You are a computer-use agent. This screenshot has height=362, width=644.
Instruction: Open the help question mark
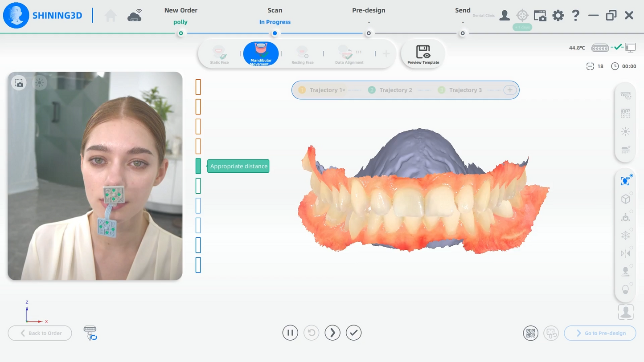pyautogui.click(x=576, y=16)
